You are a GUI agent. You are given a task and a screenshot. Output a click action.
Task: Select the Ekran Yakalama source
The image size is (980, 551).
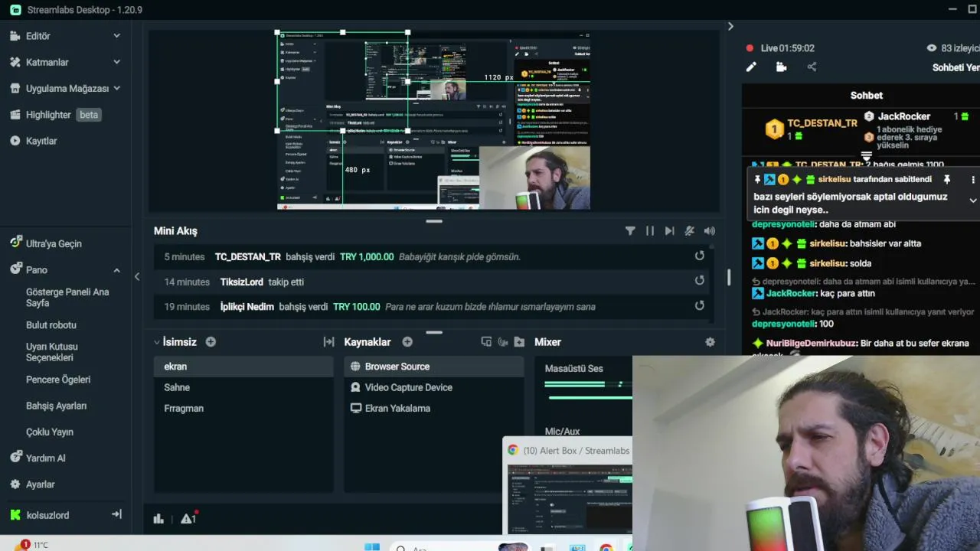click(434, 409)
